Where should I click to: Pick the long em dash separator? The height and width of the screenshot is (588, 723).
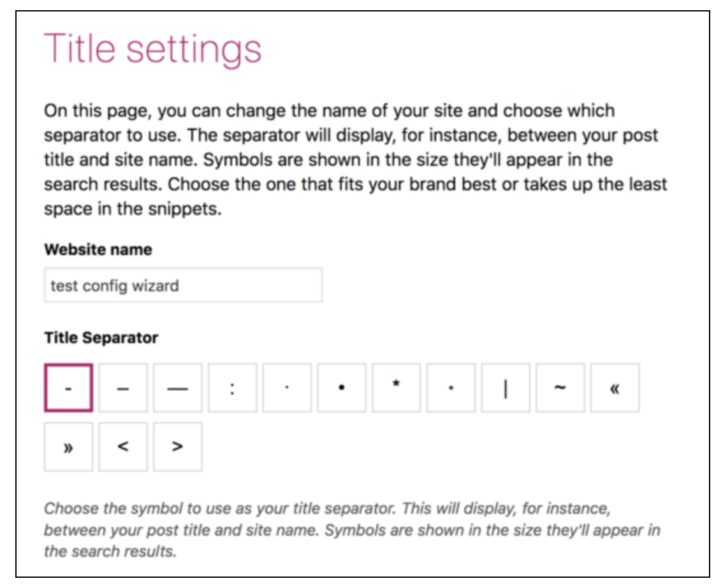(x=177, y=387)
